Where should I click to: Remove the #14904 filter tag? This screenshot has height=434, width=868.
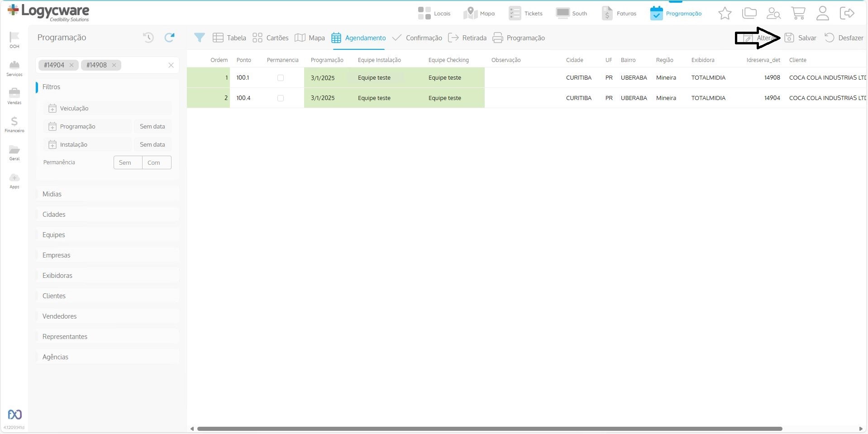point(72,65)
